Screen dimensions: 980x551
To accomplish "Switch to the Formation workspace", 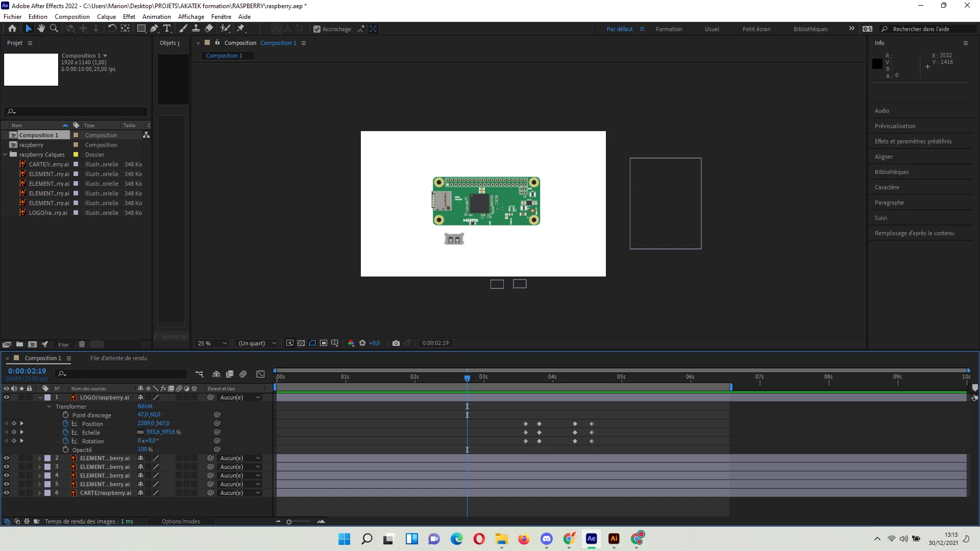I will pyautogui.click(x=669, y=29).
